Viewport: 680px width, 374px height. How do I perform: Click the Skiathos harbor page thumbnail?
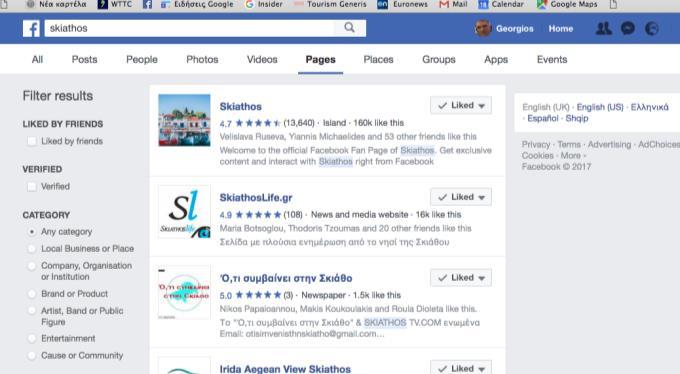pyautogui.click(x=184, y=120)
